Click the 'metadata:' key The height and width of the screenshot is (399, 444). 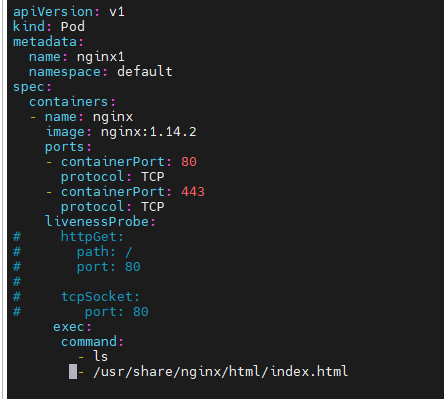pos(48,42)
